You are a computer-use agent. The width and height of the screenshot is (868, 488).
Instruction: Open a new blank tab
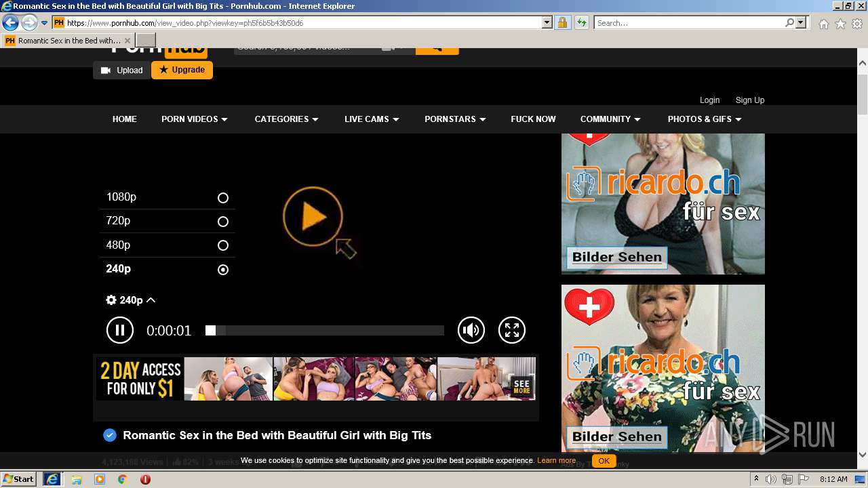click(x=146, y=41)
